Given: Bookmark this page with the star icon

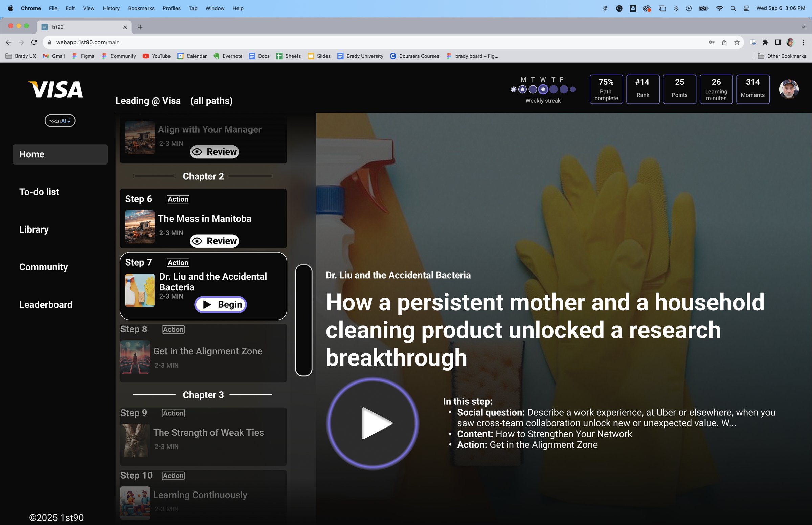Looking at the screenshot, I should pyautogui.click(x=737, y=42).
